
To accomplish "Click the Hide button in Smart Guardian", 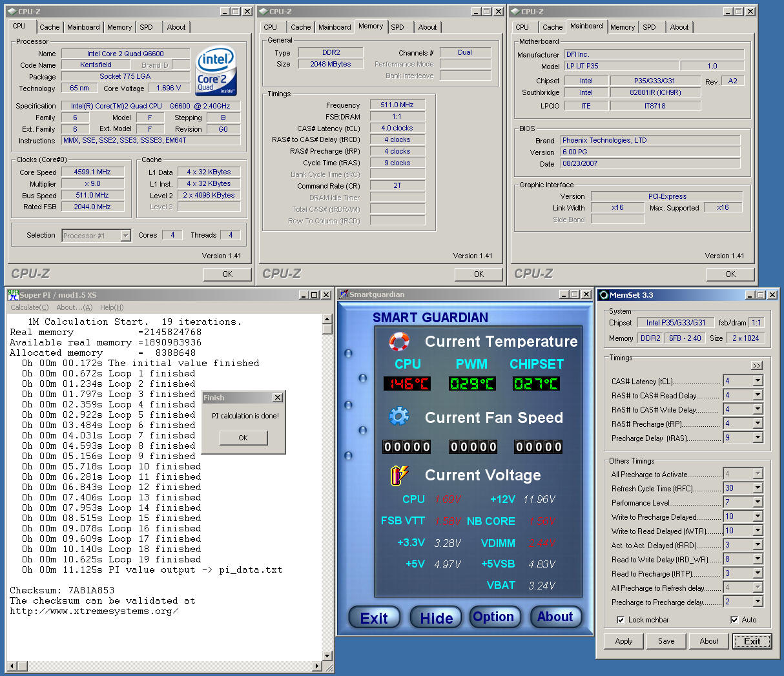I will [x=436, y=618].
